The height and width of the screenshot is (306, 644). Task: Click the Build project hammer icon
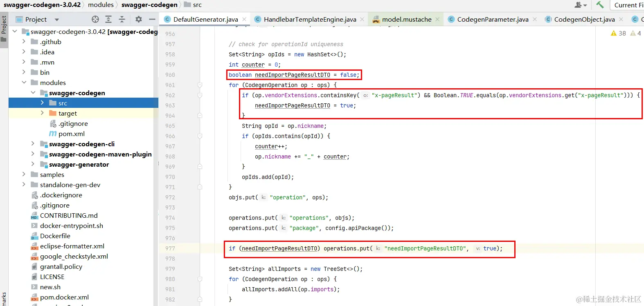click(x=600, y=5)
